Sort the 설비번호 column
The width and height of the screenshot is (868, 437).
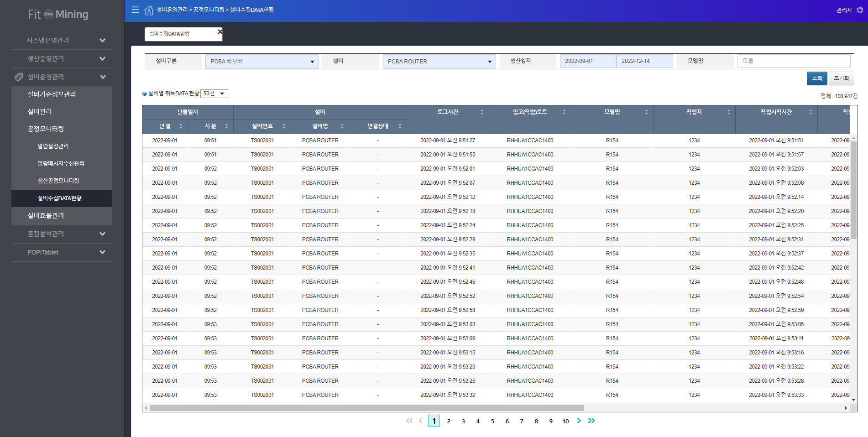pyautogui.click(x=284, y=126)
